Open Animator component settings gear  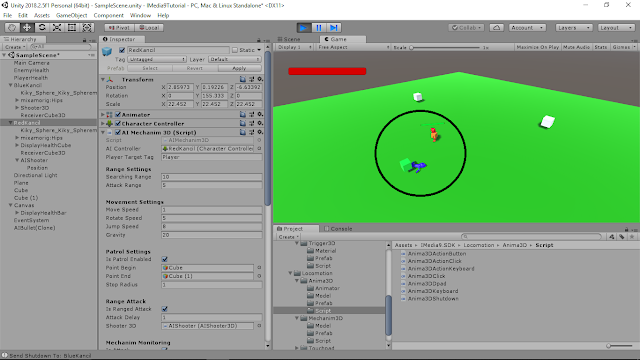coord(260,115)
